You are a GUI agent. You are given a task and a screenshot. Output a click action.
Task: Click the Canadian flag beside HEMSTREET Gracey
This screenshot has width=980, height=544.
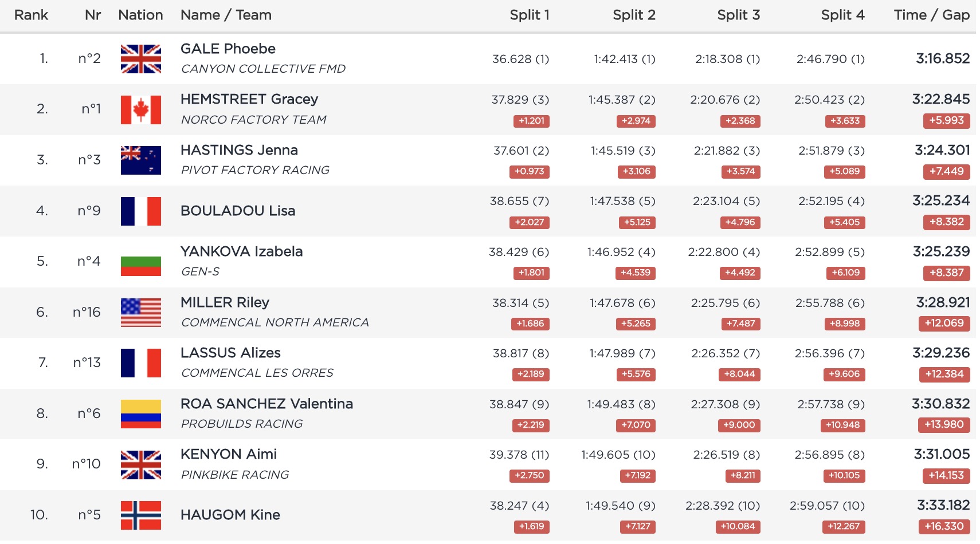click(140, 109)
